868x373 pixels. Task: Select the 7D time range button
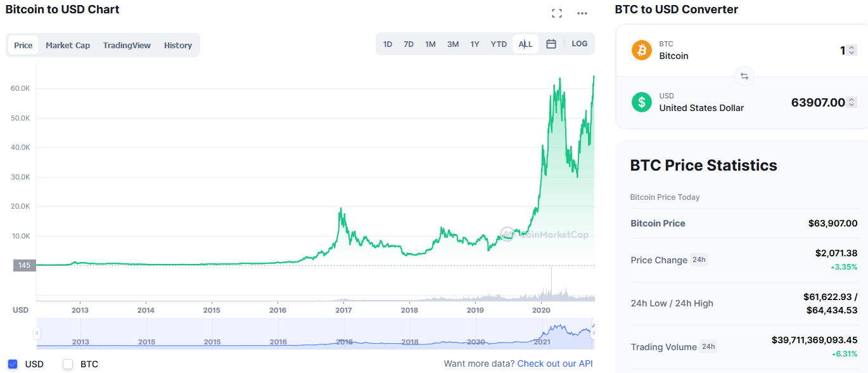[409, 44]
